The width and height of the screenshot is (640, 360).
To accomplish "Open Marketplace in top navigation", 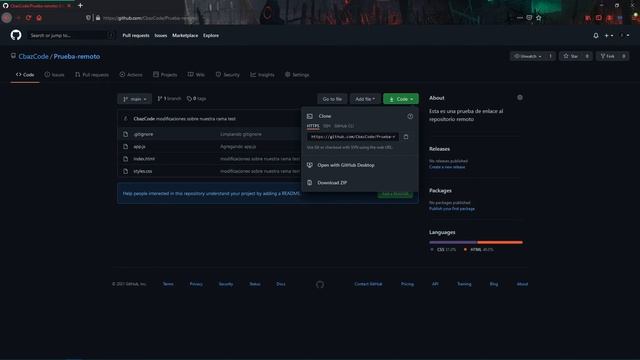I will [x=185, y=36].
